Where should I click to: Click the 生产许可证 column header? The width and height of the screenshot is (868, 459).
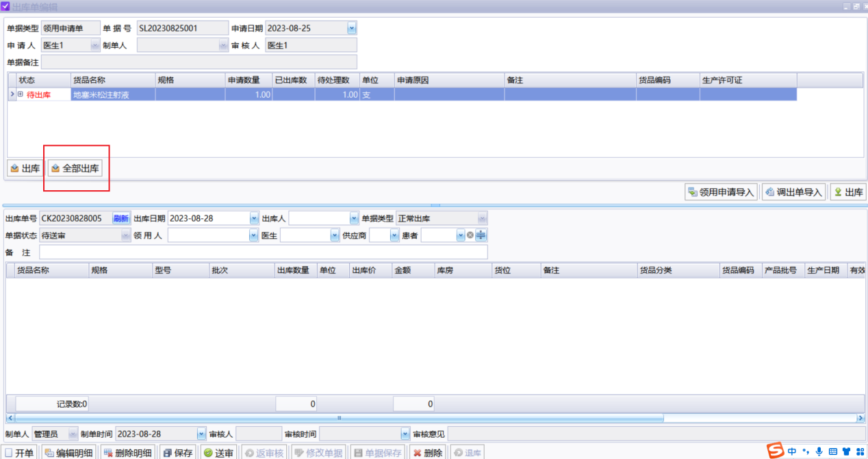pos(748,80)
